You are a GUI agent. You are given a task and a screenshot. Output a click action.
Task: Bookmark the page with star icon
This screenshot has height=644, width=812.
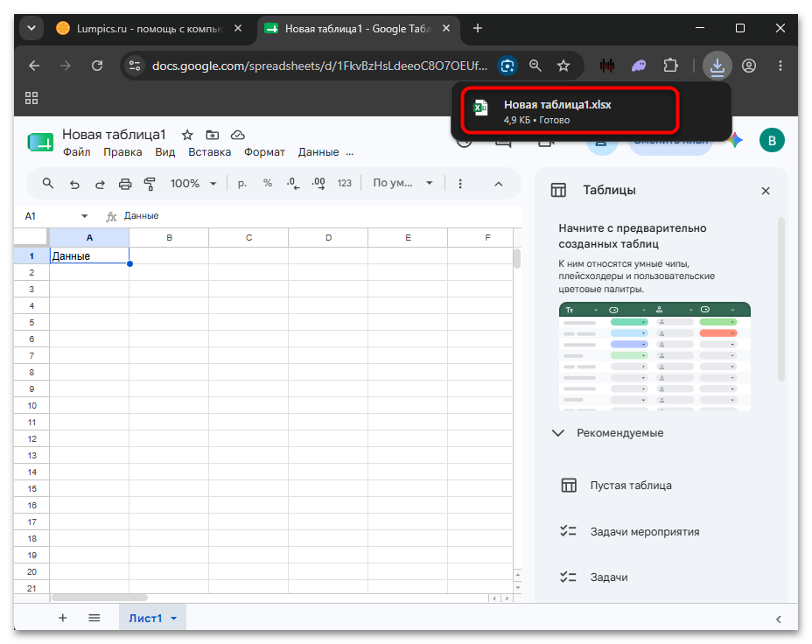(x=563, y=66)
